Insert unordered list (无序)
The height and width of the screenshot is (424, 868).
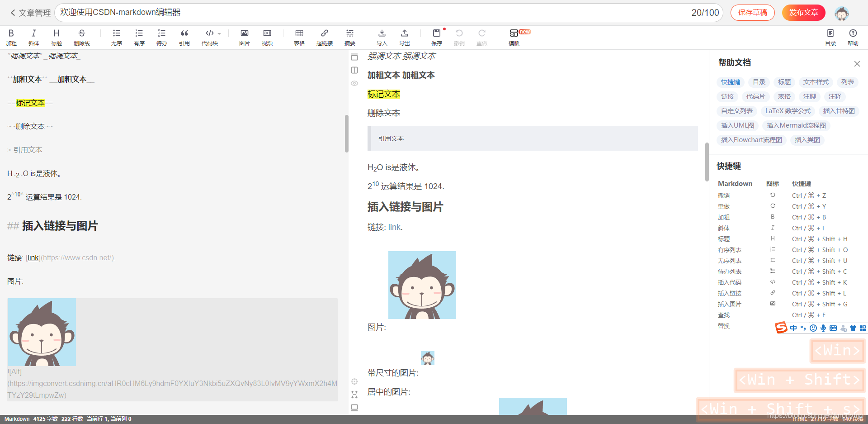tap(117, 37)
